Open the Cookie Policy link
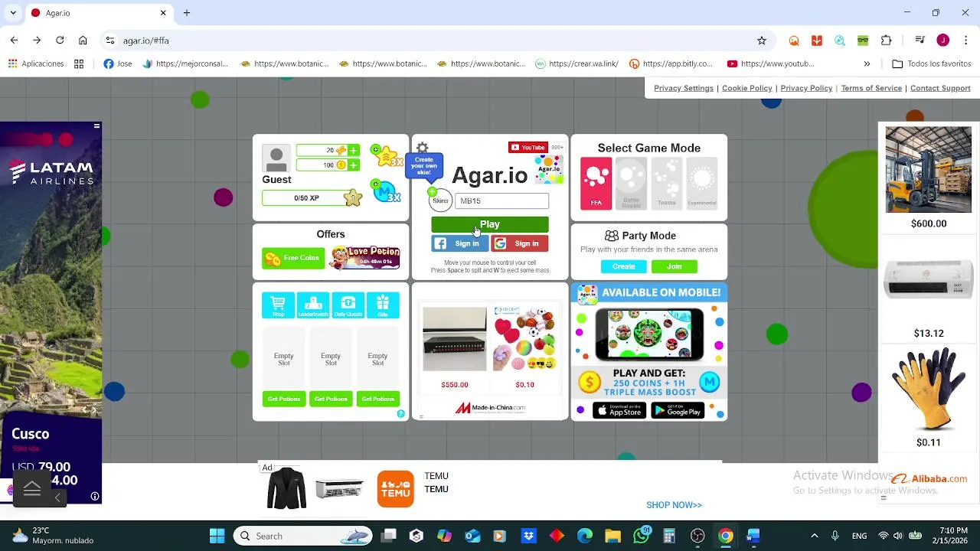Screen dimensions: 980x551 [747, 88]
